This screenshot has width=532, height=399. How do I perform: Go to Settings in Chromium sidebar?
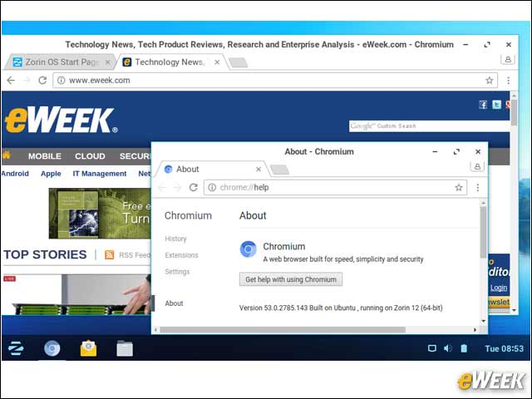[177, 272]
